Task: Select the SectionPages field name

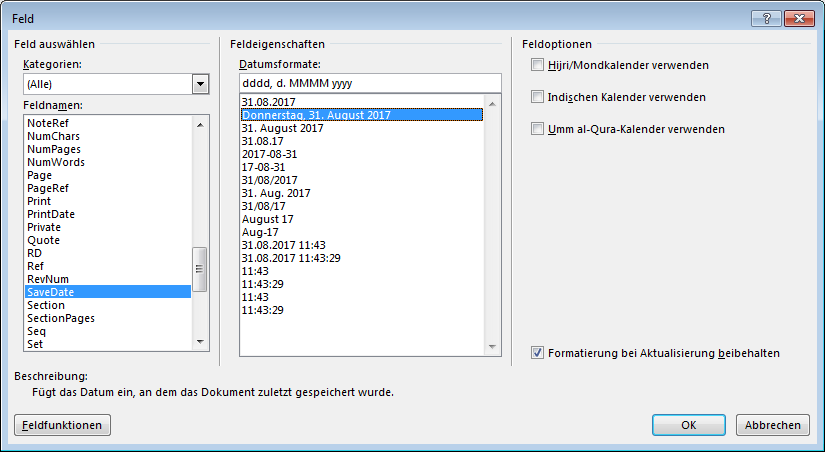Action: [61, 318]
